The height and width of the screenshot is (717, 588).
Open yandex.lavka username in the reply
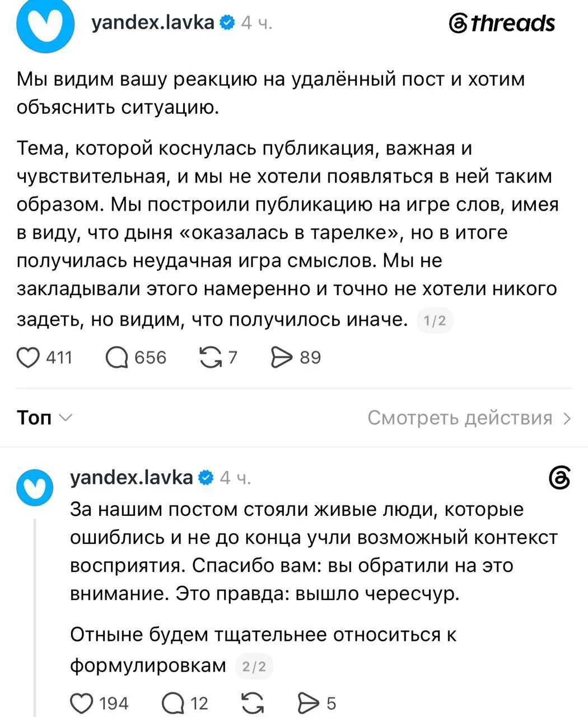tap(132, 477)
